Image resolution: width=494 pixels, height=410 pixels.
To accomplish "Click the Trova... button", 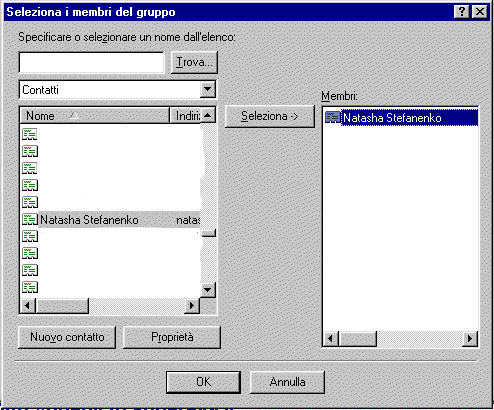I will [194, 62].
